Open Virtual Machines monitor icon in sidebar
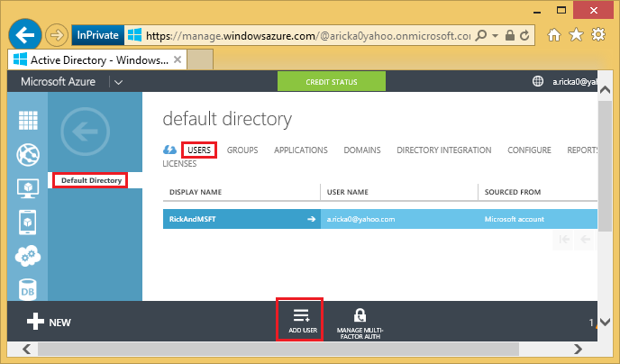Image resolution: width=620 pixels, height=364 pixels. click(28, 188)
